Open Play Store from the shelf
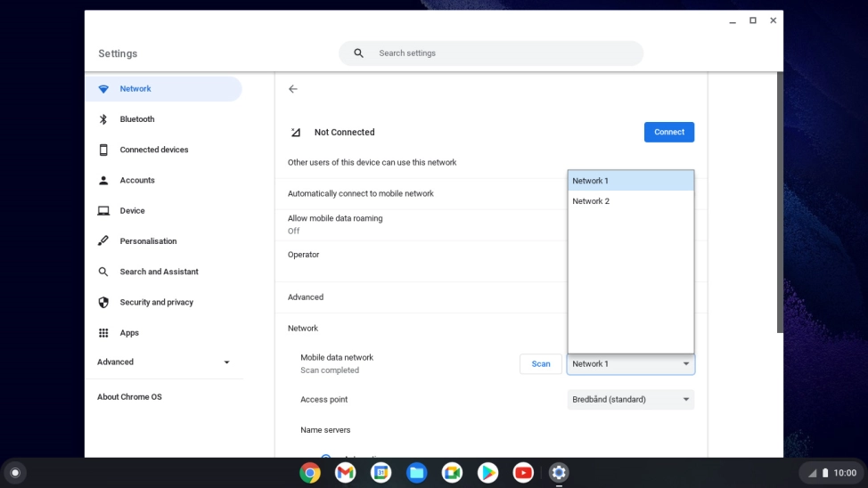The width and height of the screenshot is (868, 488). click(x=487, y=473)
